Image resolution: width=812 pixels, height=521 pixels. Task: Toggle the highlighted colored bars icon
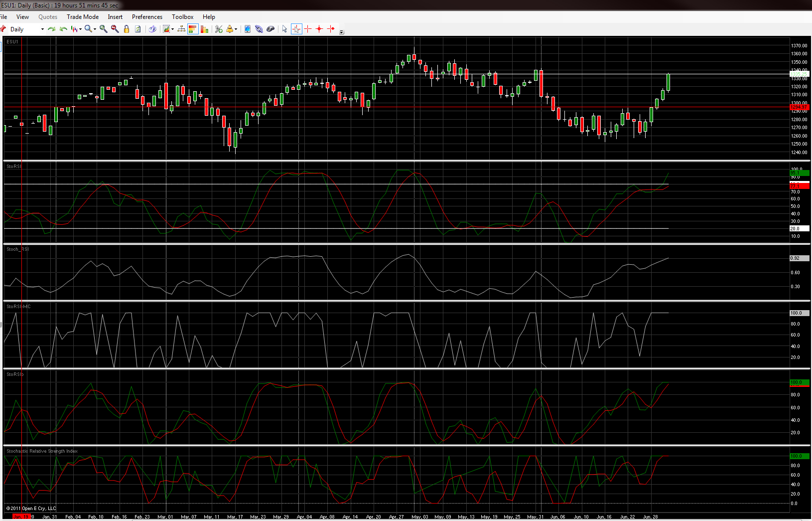tap(193, 29)
